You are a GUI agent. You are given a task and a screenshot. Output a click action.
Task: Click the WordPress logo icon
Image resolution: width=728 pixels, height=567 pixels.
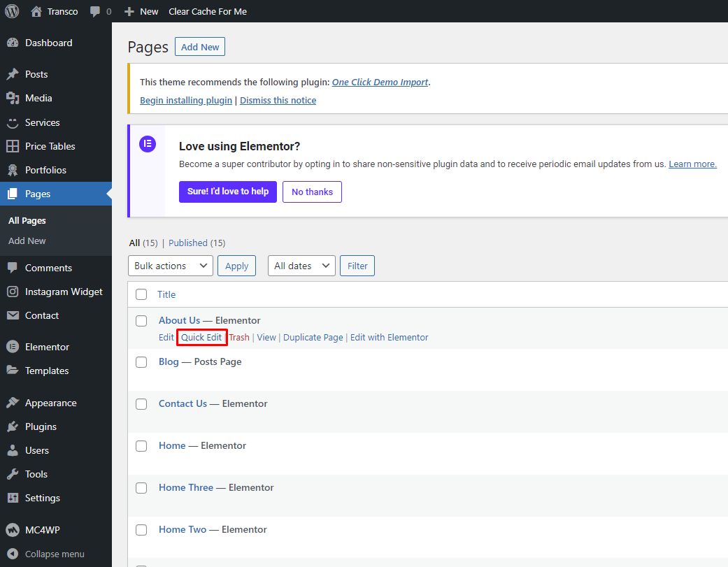coord(12,11)
